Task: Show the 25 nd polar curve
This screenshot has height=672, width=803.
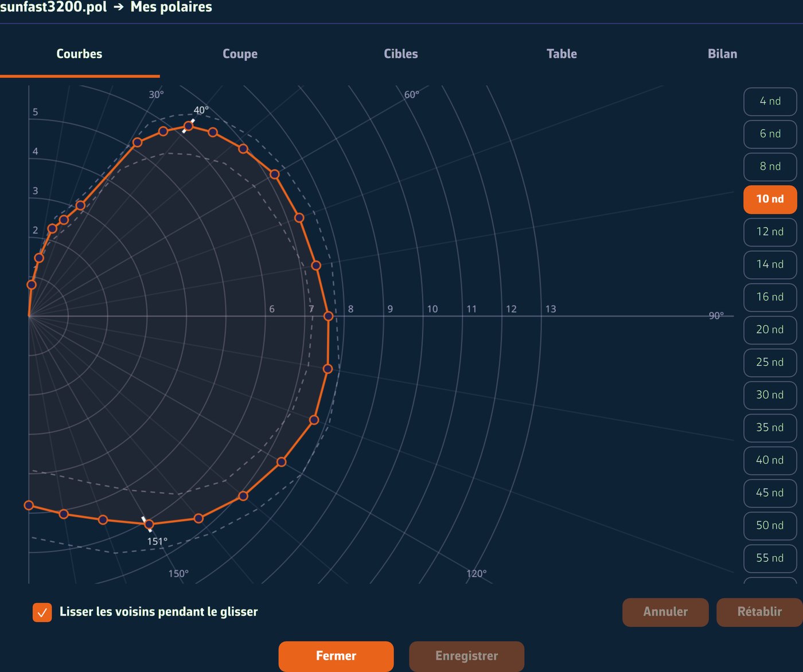Action: coord(770,363)
